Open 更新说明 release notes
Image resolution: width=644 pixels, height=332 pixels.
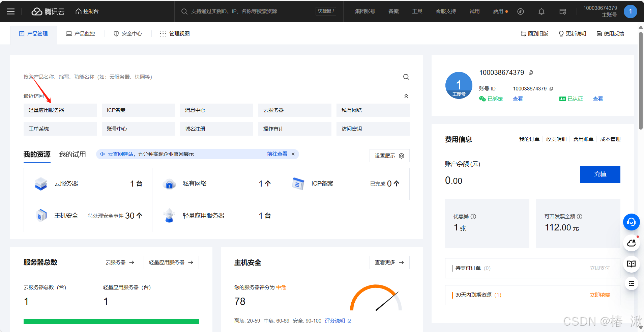[x=572, y=34]
